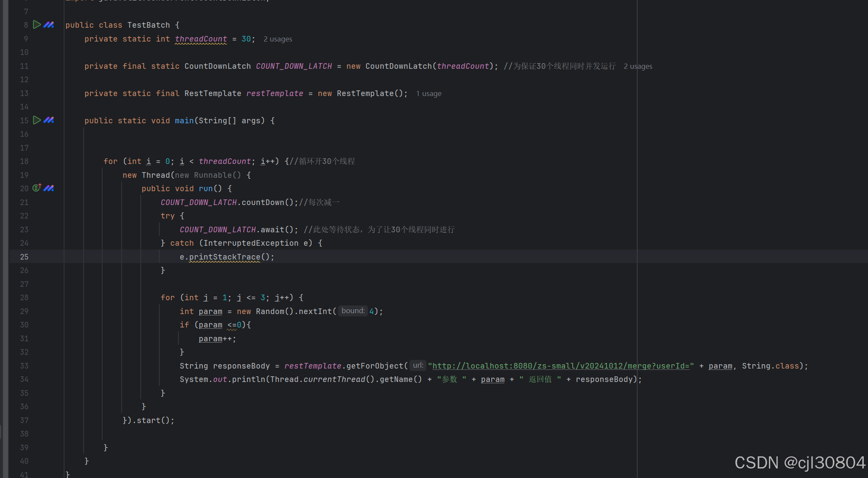Click the getForObject method name

click(x=374, y=366)
